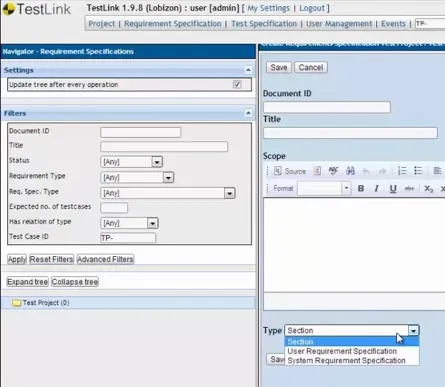Apply Subscript formatting

coord(428,189)
